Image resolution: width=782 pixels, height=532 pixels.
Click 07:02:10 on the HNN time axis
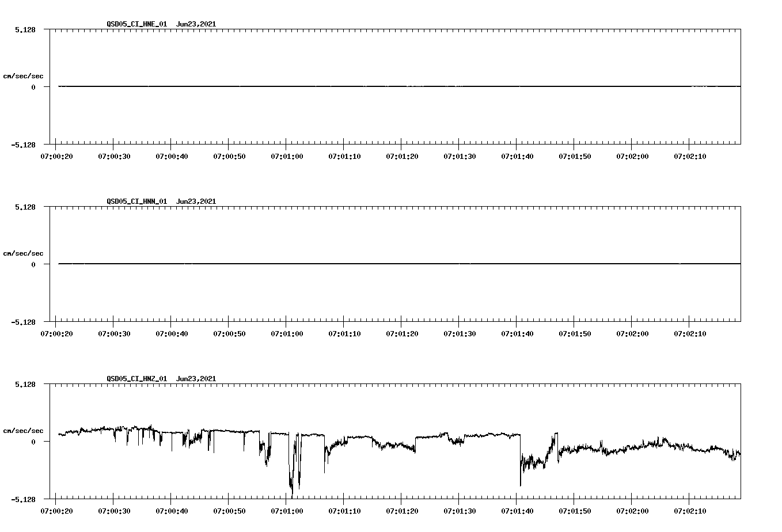[x=690, y=334]
